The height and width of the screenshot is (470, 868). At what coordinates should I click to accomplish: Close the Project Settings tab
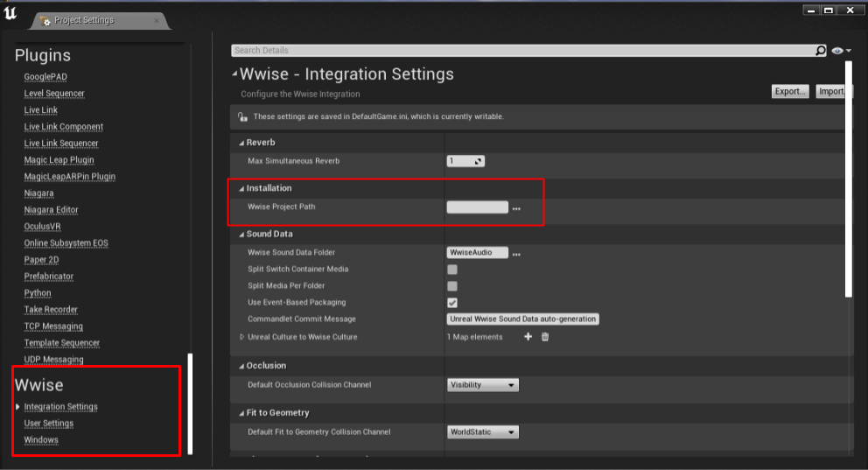click(x=157, y=20)
